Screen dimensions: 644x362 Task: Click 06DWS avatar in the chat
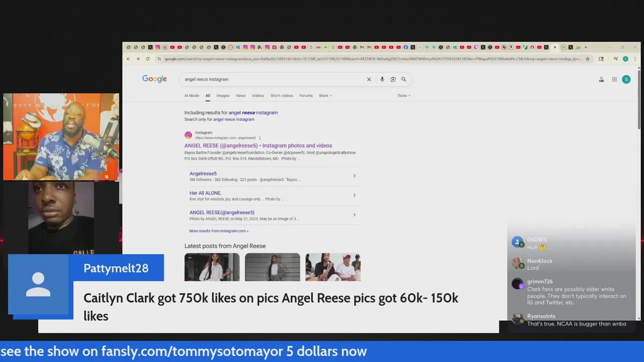click(x=517, y=242)
